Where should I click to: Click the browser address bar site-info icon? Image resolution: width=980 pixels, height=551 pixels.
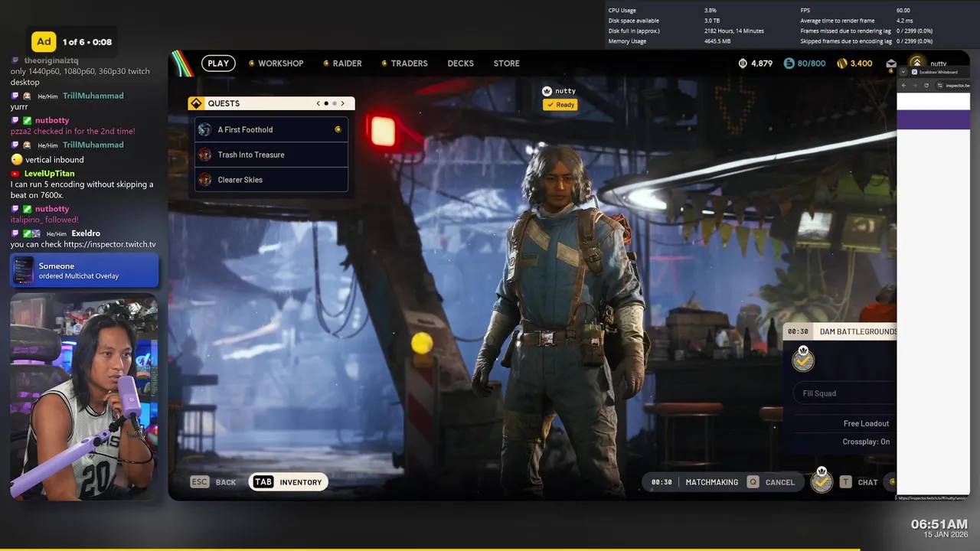(x=939, y=86)
